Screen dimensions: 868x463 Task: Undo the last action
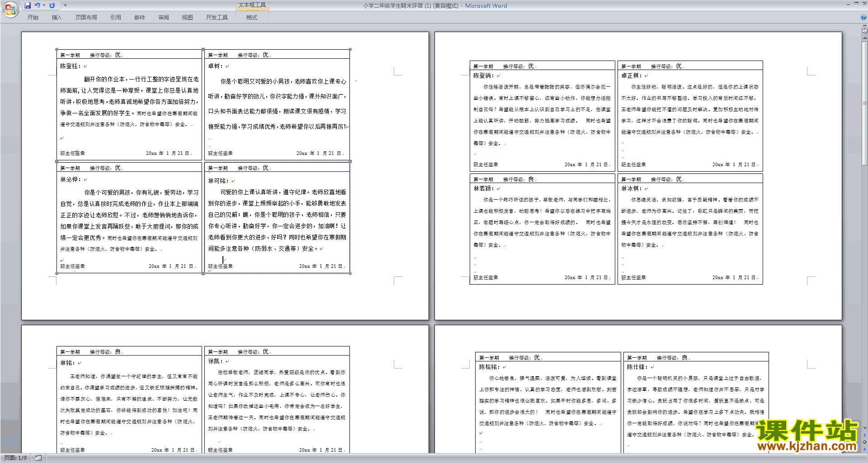point(38,5)
